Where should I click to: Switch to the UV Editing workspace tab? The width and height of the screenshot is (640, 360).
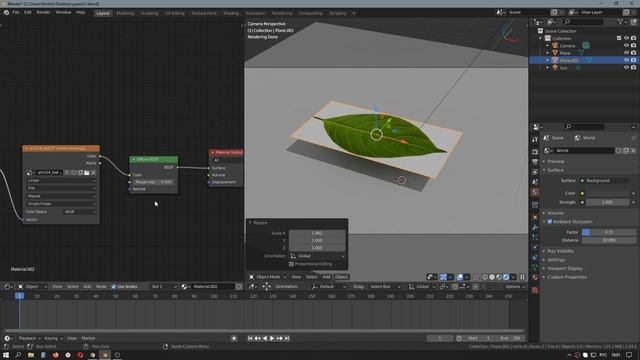tap(174, 13)
